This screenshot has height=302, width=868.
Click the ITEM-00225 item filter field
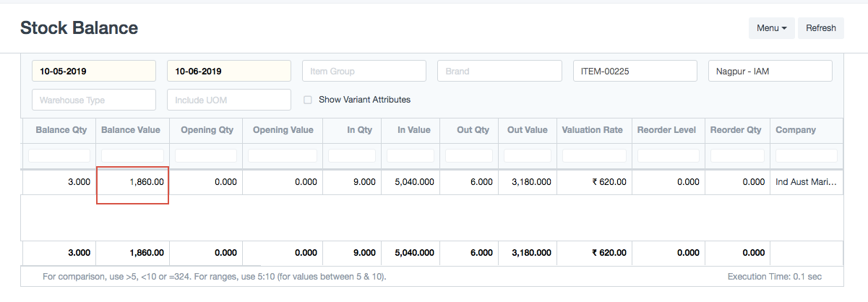coord(635,71)
